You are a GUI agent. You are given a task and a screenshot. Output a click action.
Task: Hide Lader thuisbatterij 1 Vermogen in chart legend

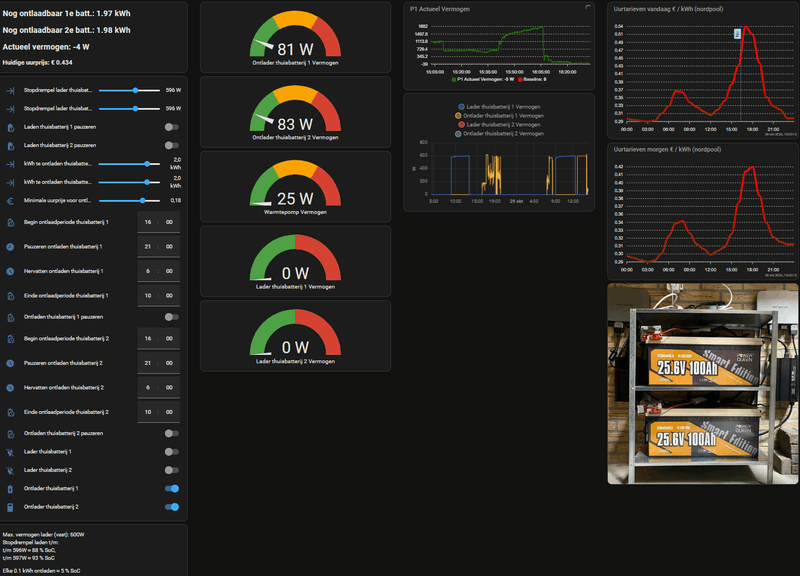click(x=499, y=107)
